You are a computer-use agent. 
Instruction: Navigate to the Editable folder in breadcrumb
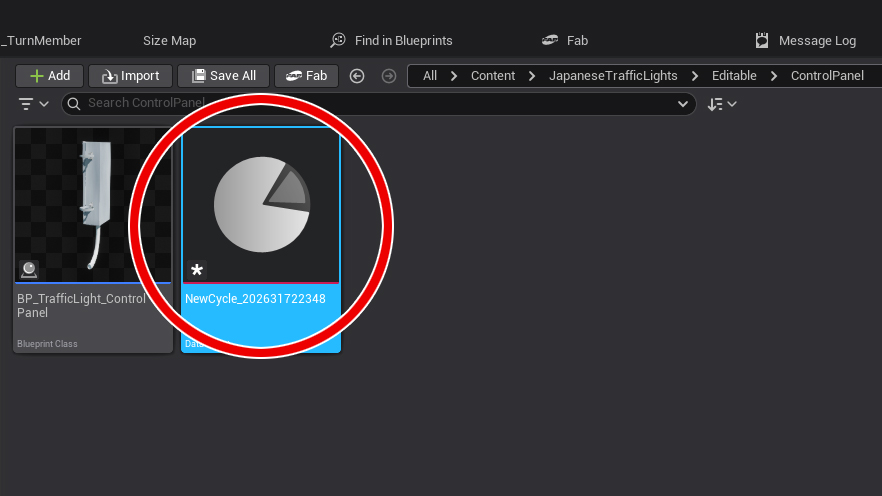click(734, 76)
